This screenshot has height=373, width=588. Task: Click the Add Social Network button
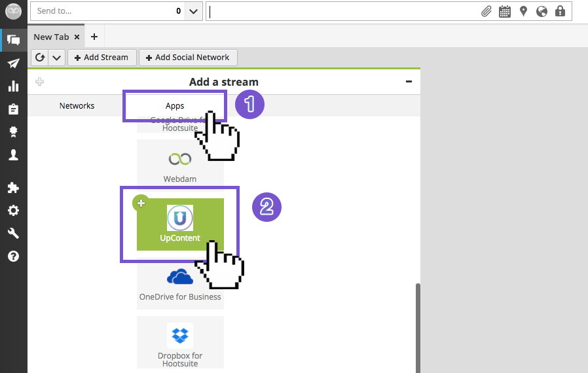click(x=188, y=58)
